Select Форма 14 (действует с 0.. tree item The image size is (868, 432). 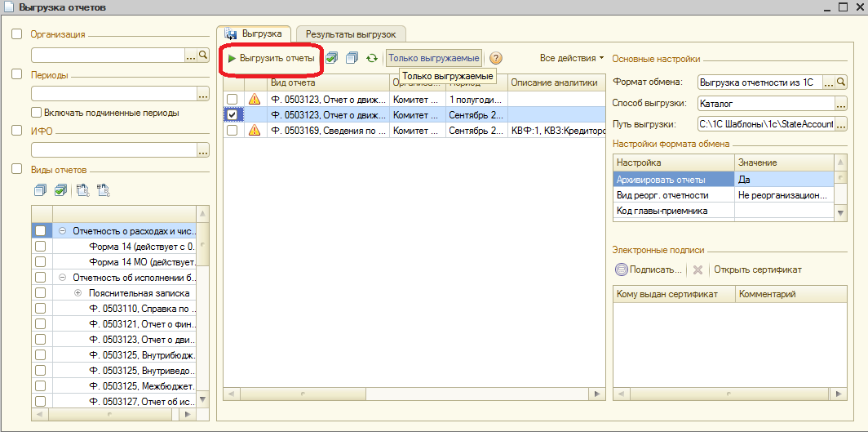coord(143,246)
